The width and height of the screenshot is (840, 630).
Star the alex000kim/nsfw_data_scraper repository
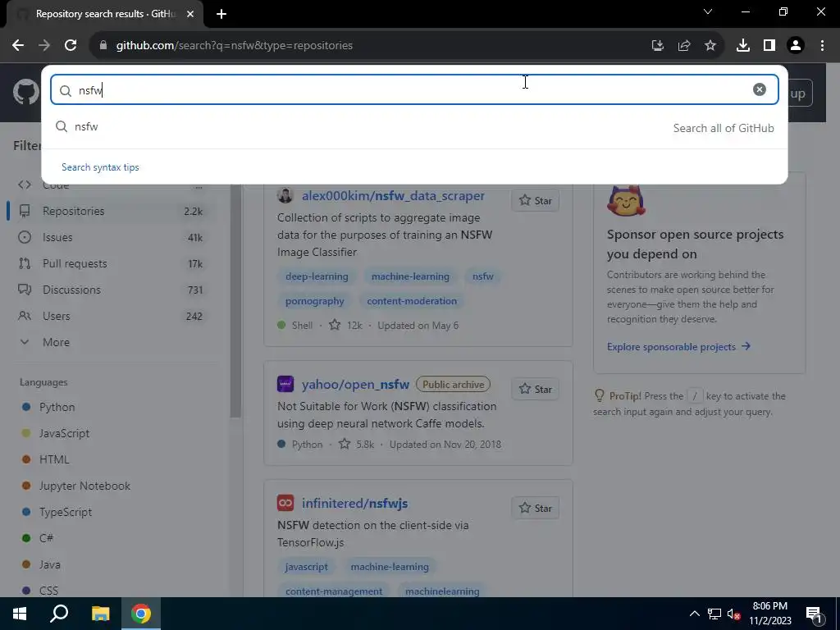(x=535, y=200)
